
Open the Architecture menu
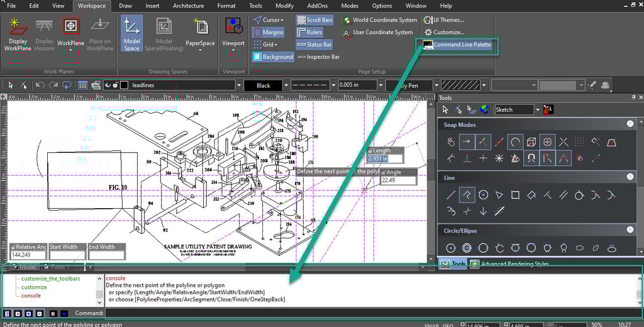[188, 6]
